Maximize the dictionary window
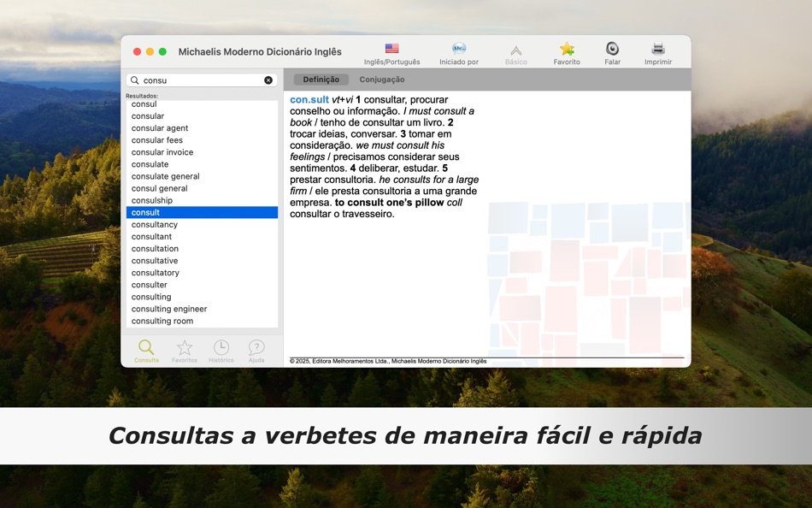The image size is (812, 508). (x=162, y=52)
